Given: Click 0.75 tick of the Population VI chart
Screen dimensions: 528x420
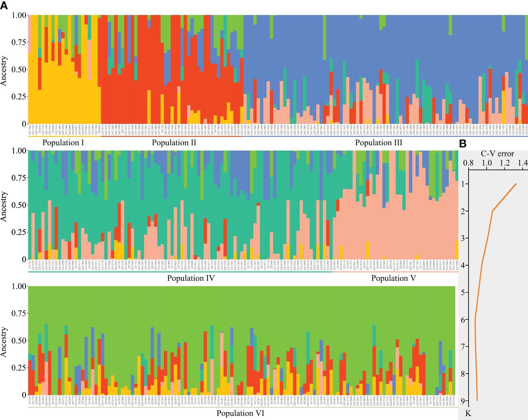Looking at the screenshot, I should [x=18, y=313].
